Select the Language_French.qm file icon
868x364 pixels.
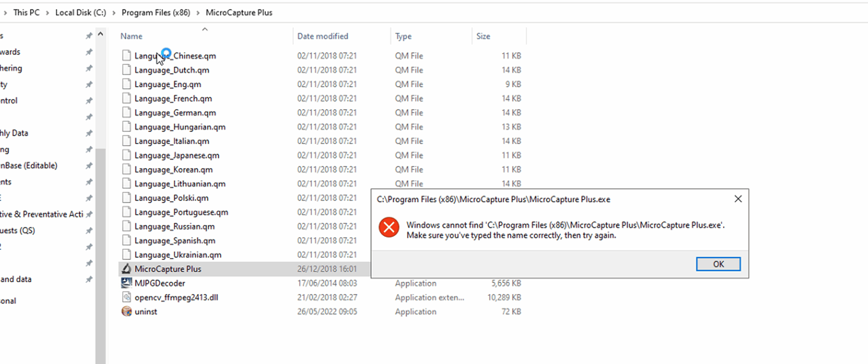click(x=126, y=98)
